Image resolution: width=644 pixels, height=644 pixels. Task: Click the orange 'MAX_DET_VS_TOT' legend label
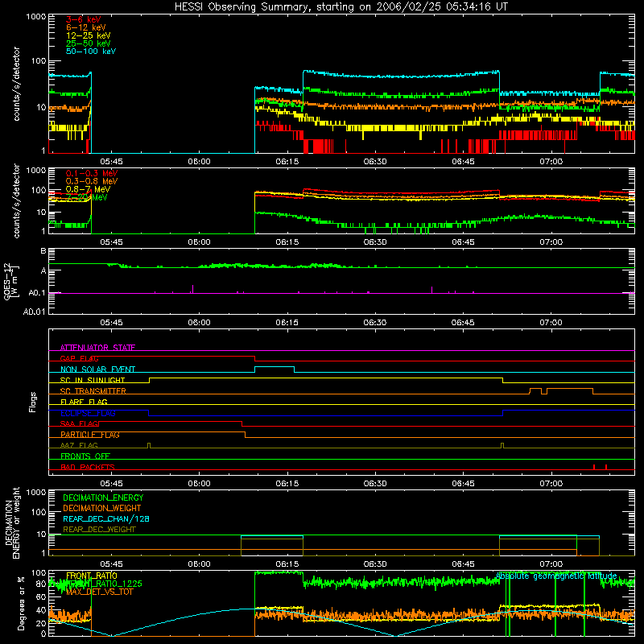[x=99, y=592]
